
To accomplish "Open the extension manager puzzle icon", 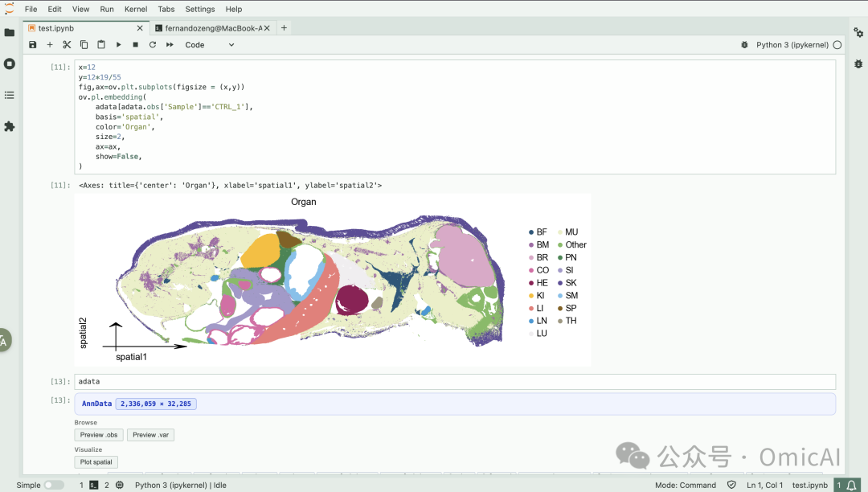I will (x=10, y=127).
